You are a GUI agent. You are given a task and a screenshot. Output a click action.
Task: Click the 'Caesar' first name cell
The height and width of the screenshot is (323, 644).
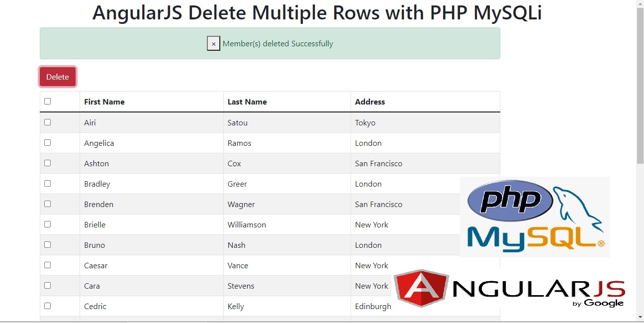click(152, 265)
